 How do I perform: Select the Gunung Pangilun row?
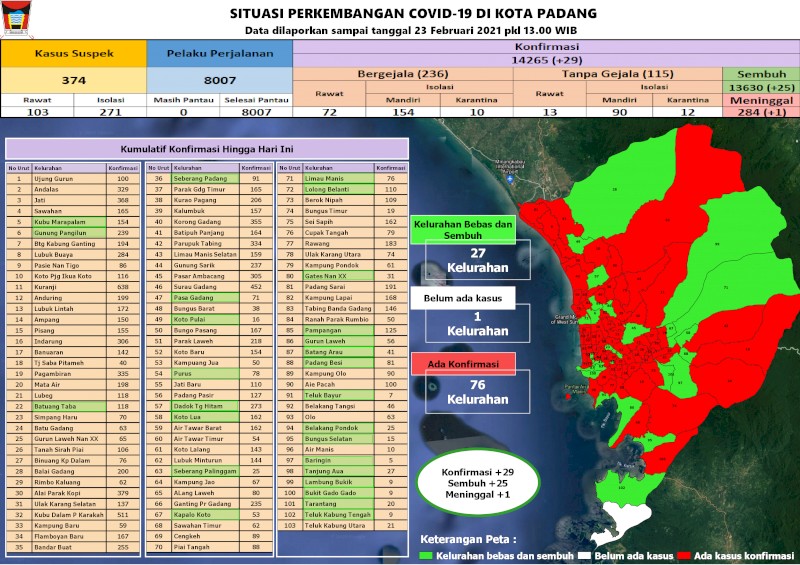tap(73, 233)
